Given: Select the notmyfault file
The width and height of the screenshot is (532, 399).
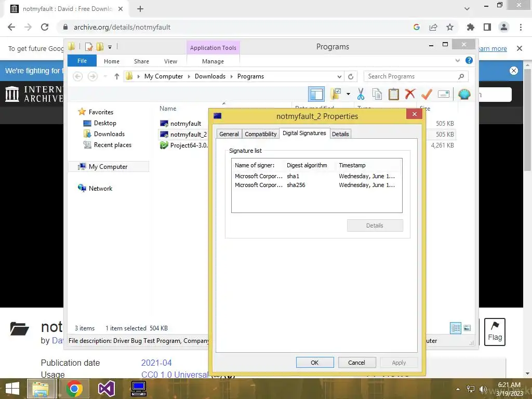Looking at the screenshot, I should [x=185, y=124].
